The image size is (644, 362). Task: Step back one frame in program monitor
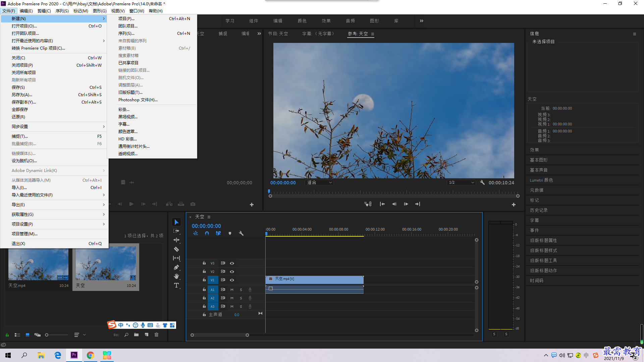(x=394, y=204)
